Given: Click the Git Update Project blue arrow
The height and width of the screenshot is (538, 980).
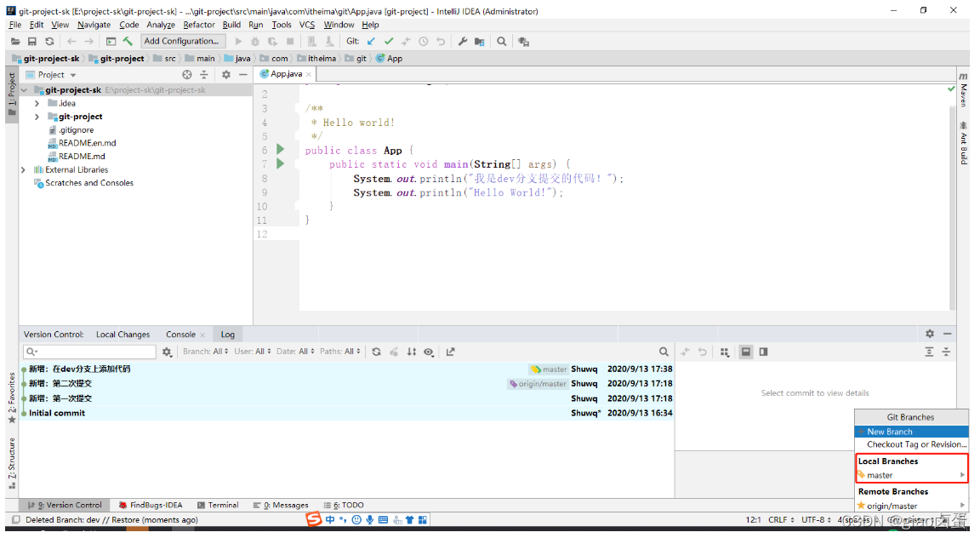Looking at the screenshot, I should pyautogui.click(x=371, y=42).
